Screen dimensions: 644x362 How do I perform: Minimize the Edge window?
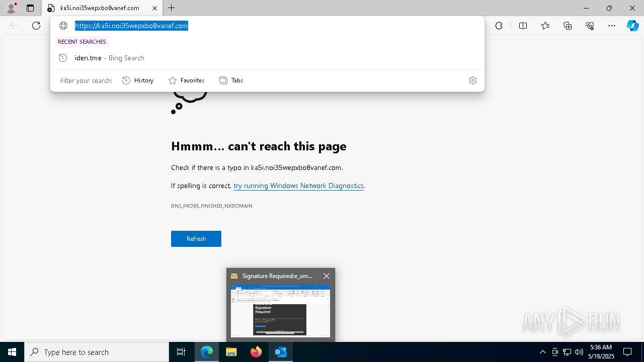[x=586, y=8]
